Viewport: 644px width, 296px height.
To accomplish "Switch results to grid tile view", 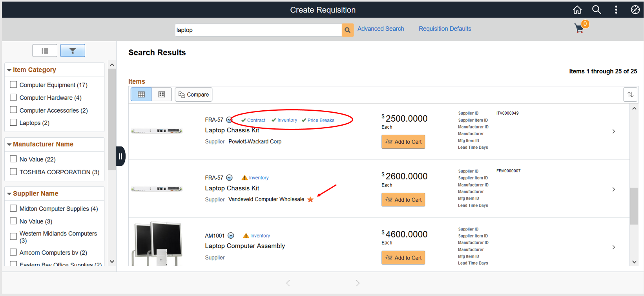I will [161, 95].
